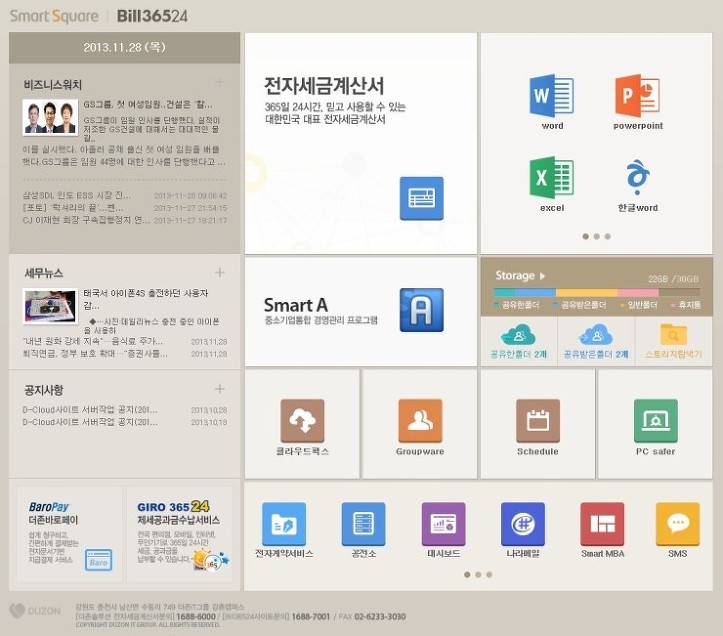This screenshot has height=636, width=723.
Task: Click the 클라우드독스 cloud icon
Action: point(302,421)
